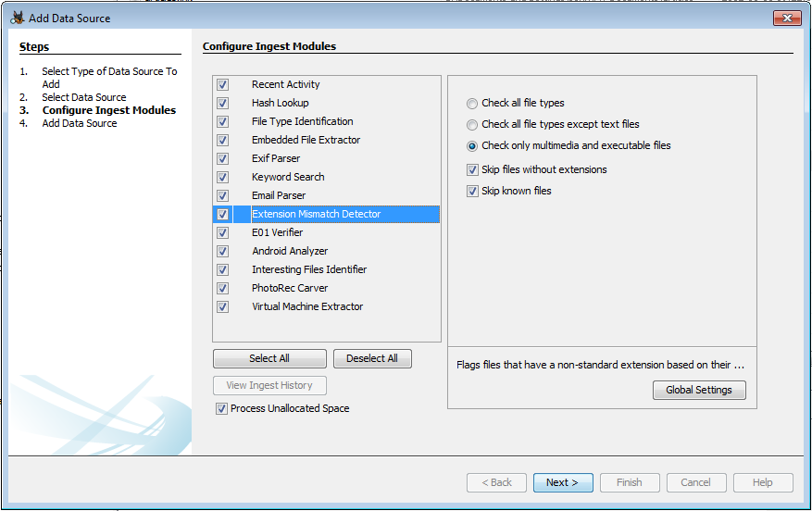Select the Virtual Machine Extractor module
The height and width of the screenshot is (511, 812).
[x=307, y=307]
